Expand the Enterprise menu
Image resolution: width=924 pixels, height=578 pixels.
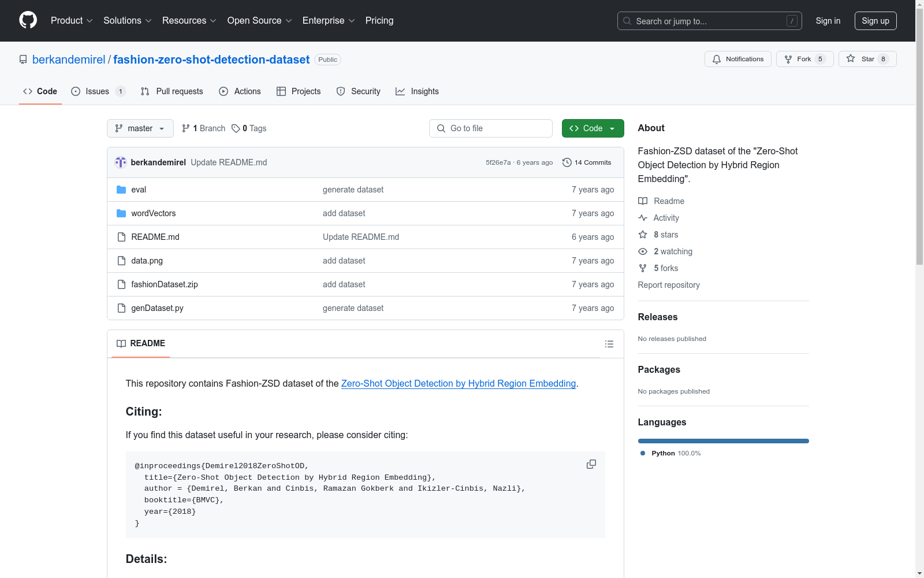point(329,20)
